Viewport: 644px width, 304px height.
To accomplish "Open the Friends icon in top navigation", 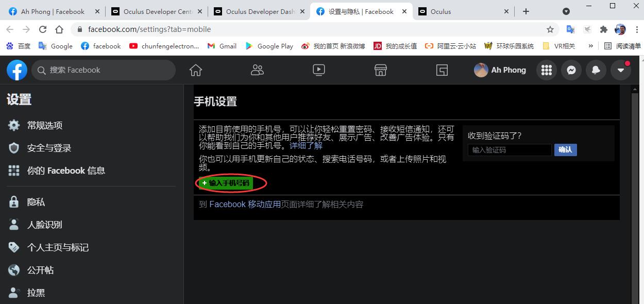I will 257,70.
